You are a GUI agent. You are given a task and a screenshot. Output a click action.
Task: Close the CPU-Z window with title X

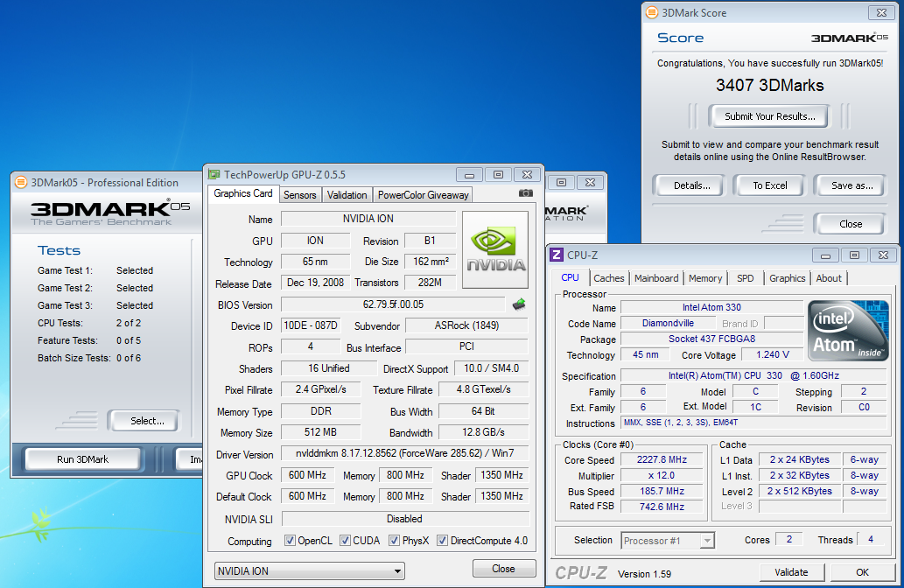click(x=883, y=255)
